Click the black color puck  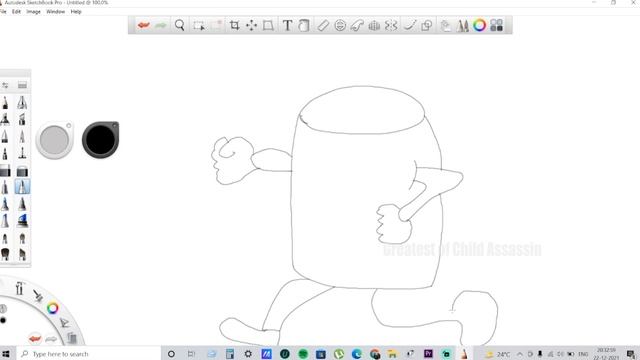(100, 140)
